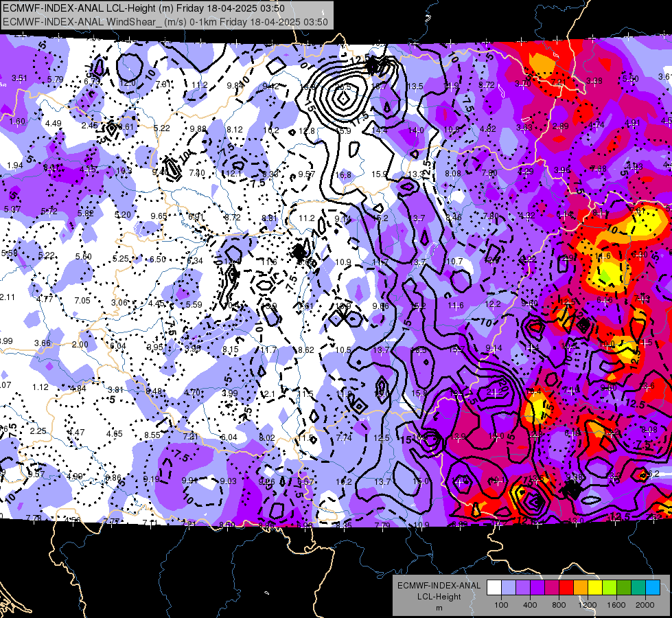Click the 3.51 wind shear value
Image resolution: width=672 pixels, height=618 pixels.
coord(19,78)
